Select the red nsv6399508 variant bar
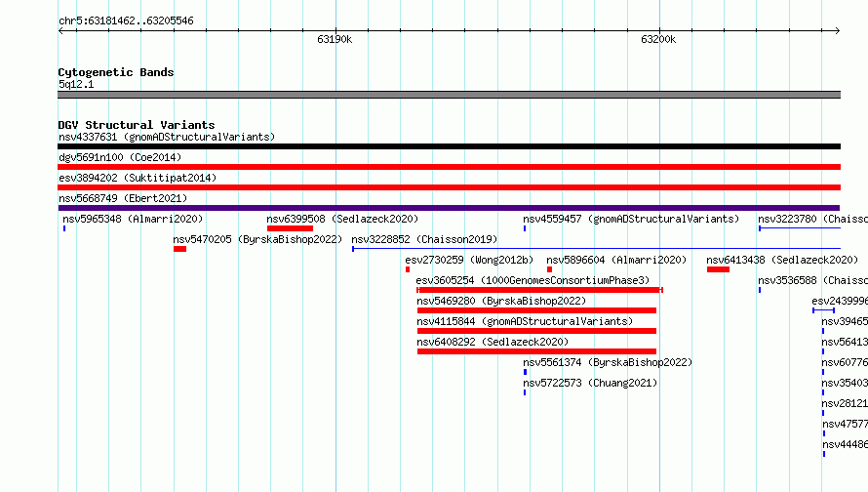This screenshot has height=492, width=868. pos(290,228)
